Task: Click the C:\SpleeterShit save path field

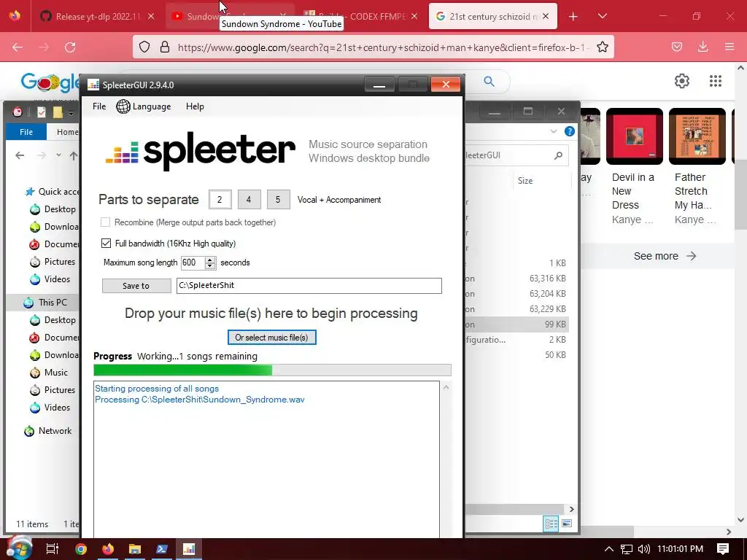Action: [x=309, y=286]
